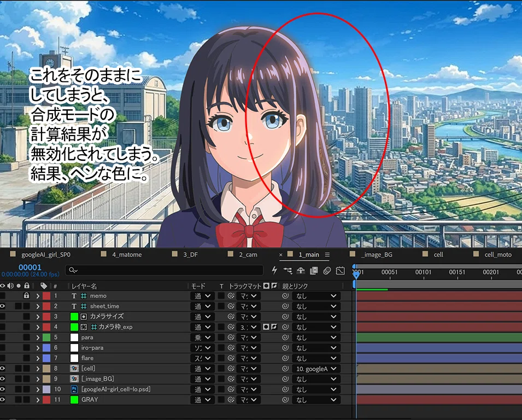Switch to the _image_BG tab

coord(377,255)
